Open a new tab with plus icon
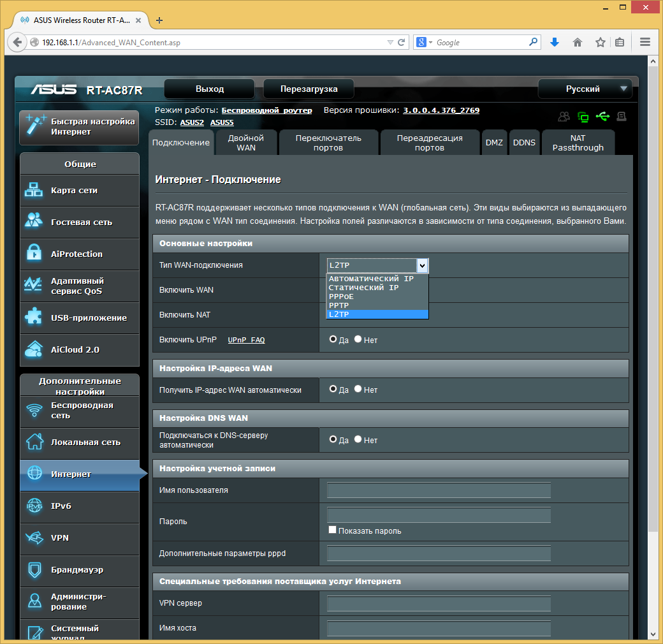The image size is (663, 644). point(159,20)
